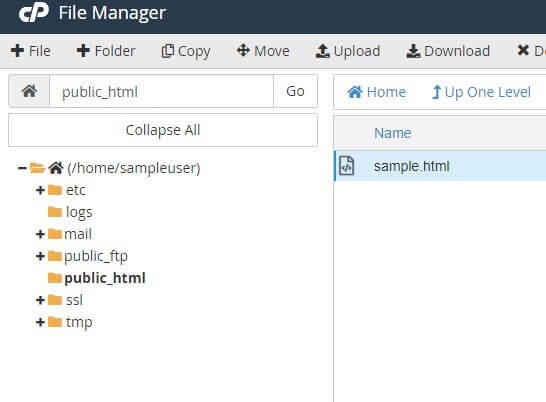Click the public_html folder icon
The image size is (546, 402).
tap(55, 278)
